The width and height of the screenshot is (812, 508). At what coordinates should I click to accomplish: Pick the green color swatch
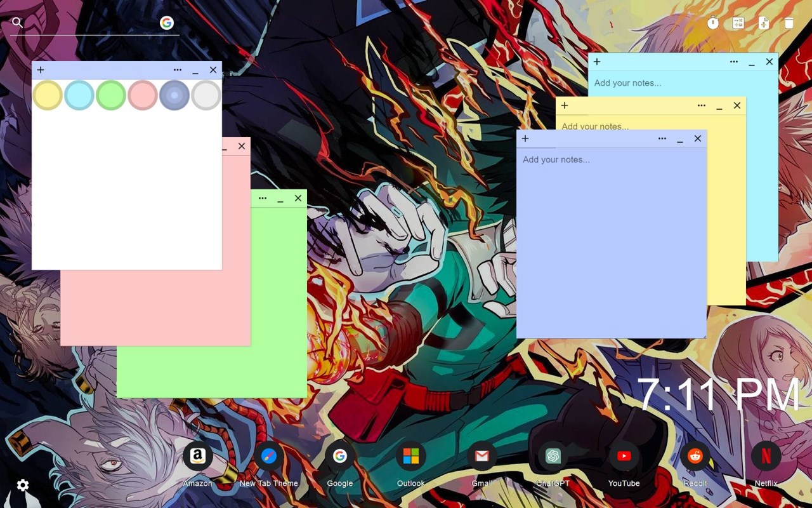click(111, 95)
